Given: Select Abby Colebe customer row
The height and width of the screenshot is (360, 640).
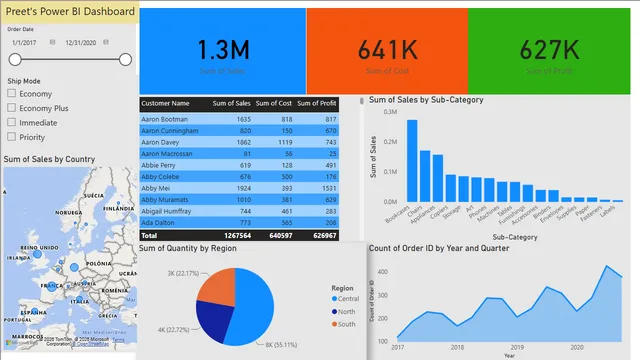Looking at the screenshot, I should click(x=239, y=177).
